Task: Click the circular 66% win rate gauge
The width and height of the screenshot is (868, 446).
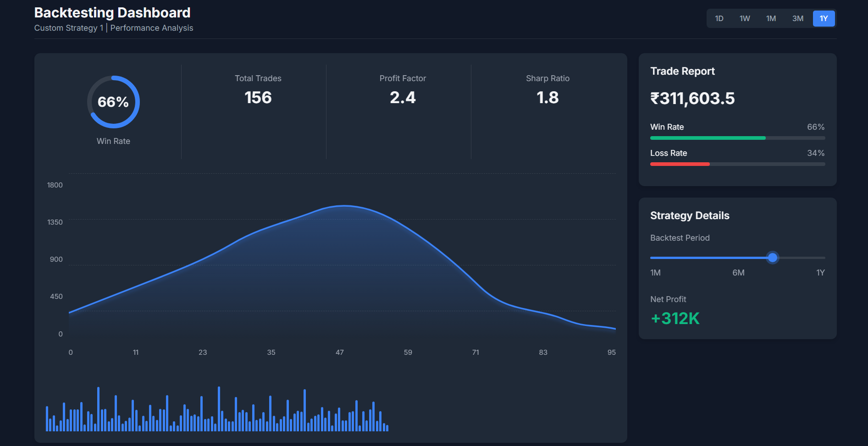Action: click(113, 102)
